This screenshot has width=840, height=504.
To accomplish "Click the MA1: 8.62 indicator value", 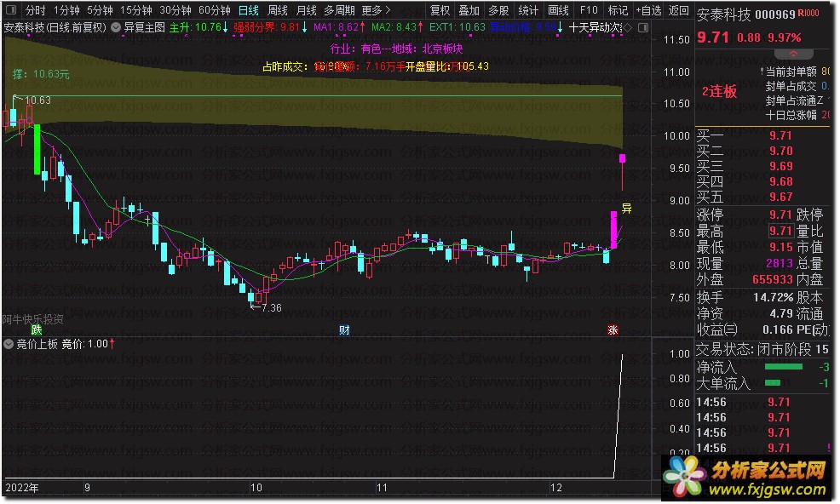I will [336, 26].
